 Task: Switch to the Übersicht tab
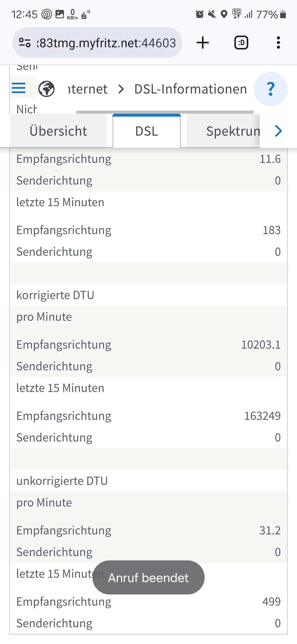[x=58, y=131]
